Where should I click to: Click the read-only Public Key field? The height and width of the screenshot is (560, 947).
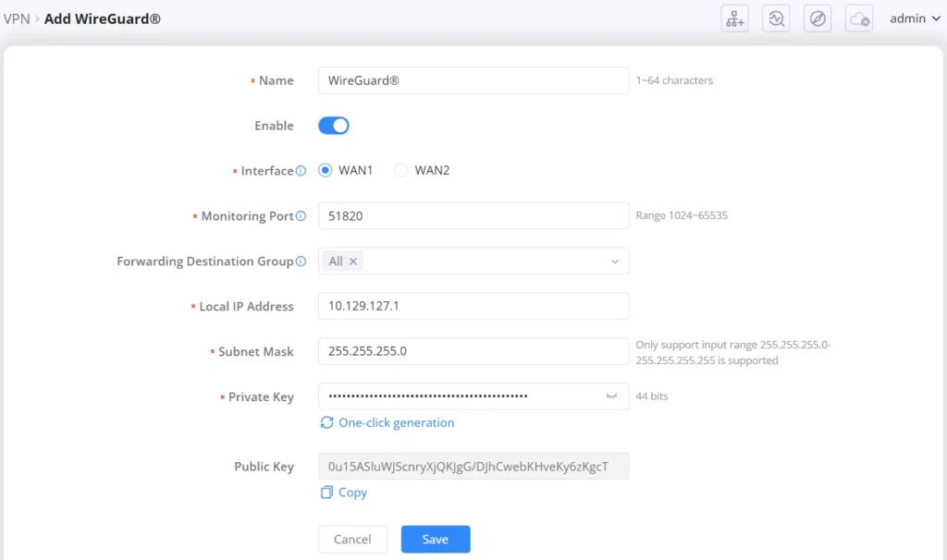[473, 467]
